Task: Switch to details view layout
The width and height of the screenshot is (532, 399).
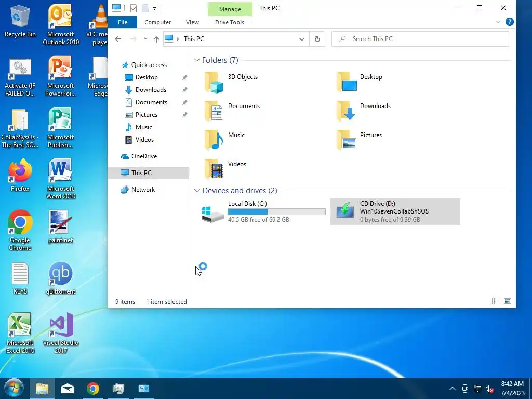Action: click(496, 301)
